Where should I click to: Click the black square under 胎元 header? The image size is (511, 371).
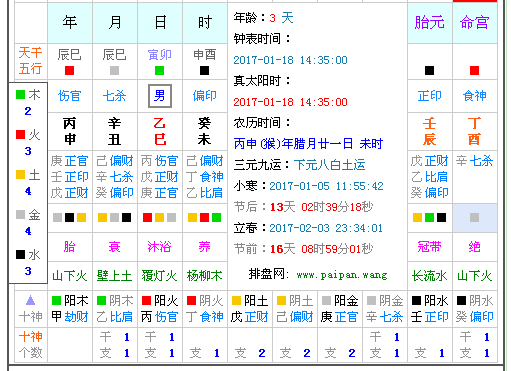click(429, 71)
